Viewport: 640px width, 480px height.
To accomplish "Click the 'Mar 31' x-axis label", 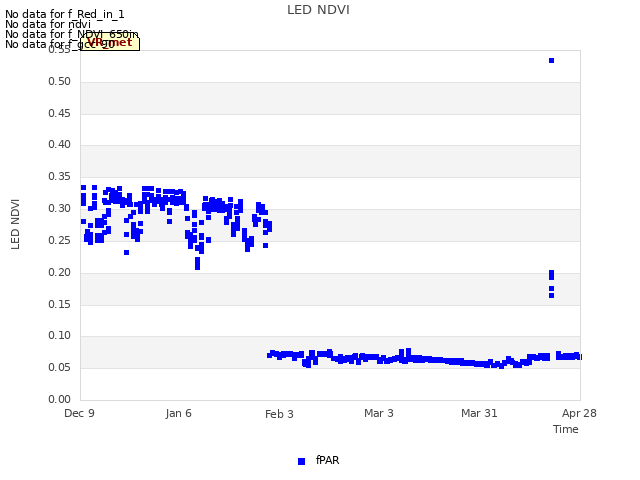I will click(x=479, y=413).
